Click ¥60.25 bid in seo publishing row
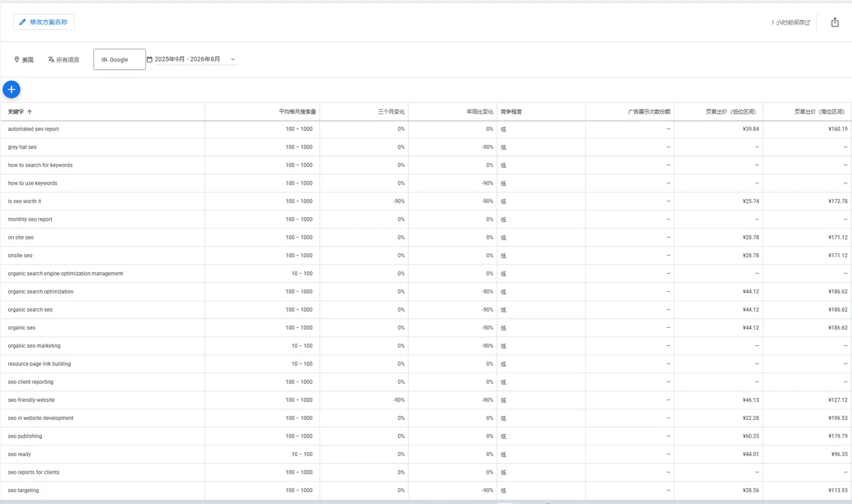This screenshot has height=504, width=852. [x=751, y=436]
